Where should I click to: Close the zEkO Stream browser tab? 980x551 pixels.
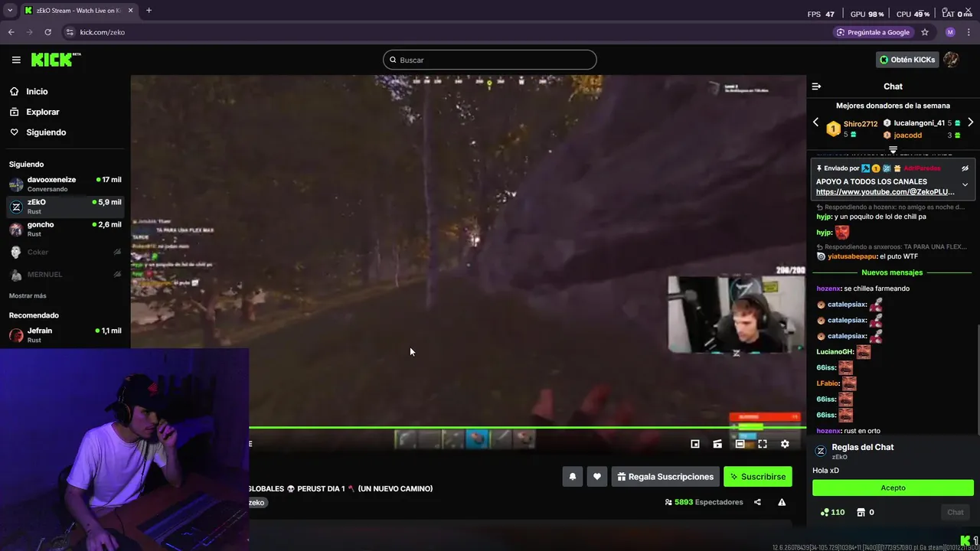(x=129, y=11)
